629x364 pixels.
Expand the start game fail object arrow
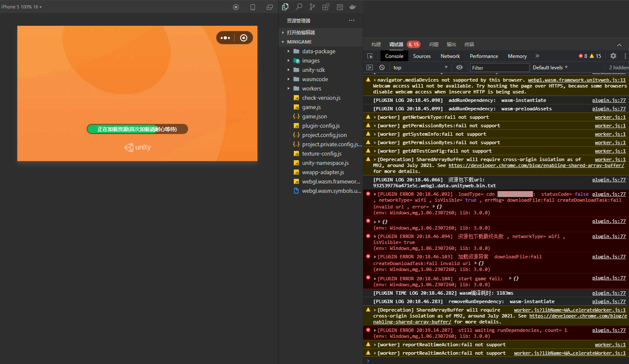511,279
